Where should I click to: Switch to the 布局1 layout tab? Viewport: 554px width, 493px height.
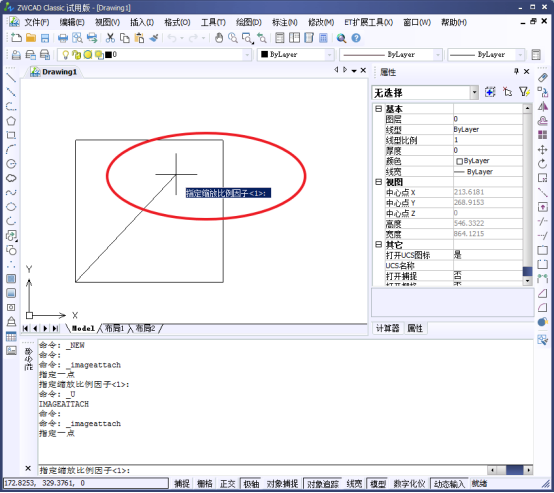115,328
